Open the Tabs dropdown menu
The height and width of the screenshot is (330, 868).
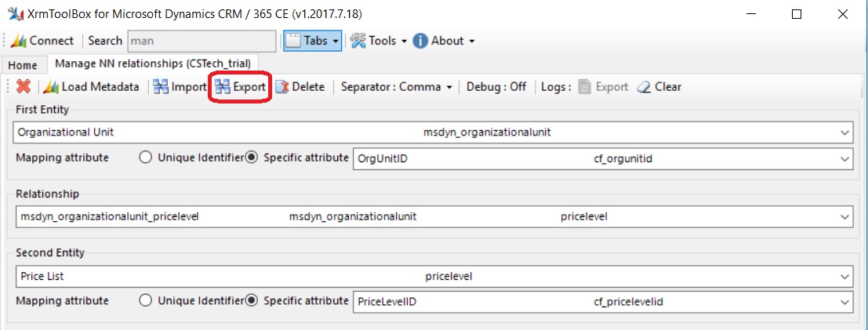pos(312,41)
